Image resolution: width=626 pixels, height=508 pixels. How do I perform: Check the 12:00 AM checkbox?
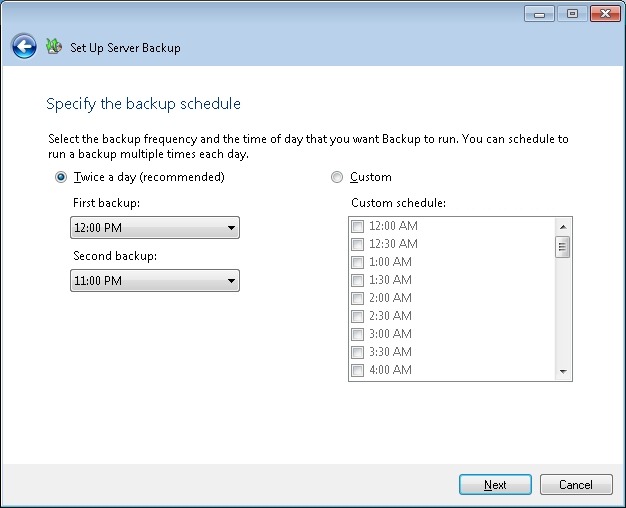coord(357,226)
